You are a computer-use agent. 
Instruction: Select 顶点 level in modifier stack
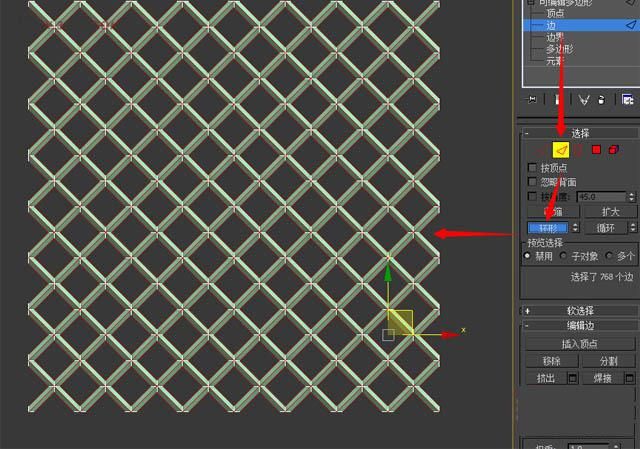555,13
